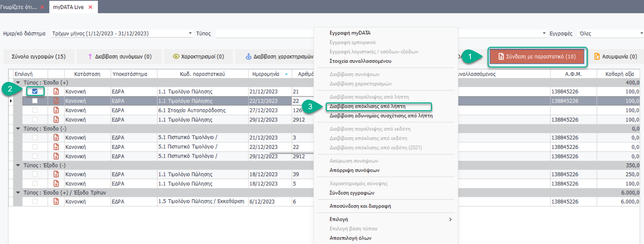The height and width of the screenshot is (244, 644).
Task: Click the Διαβίβαση χαρακτηρισμών icon
Action: click(248, 57)
